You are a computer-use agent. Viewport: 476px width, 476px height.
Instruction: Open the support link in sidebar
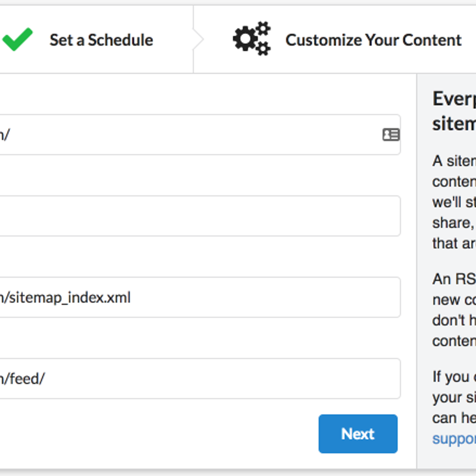[454, 439]
